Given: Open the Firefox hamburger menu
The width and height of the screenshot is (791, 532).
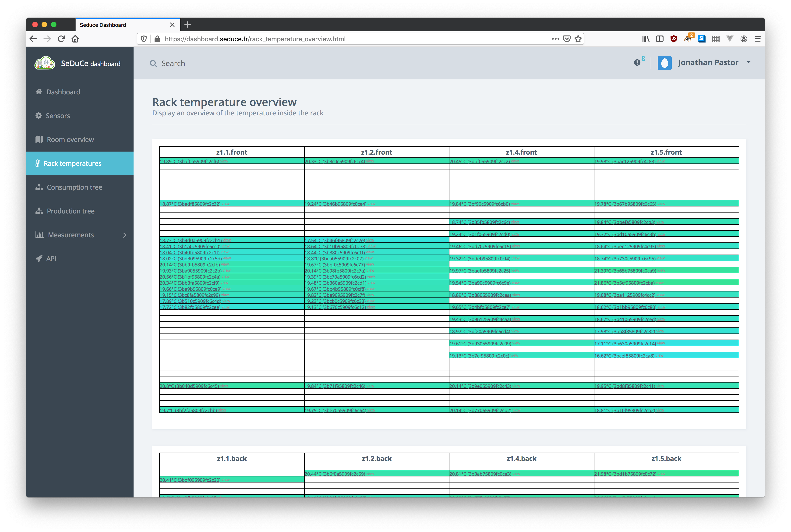Looking at the screenshot, I should point(757,39).
